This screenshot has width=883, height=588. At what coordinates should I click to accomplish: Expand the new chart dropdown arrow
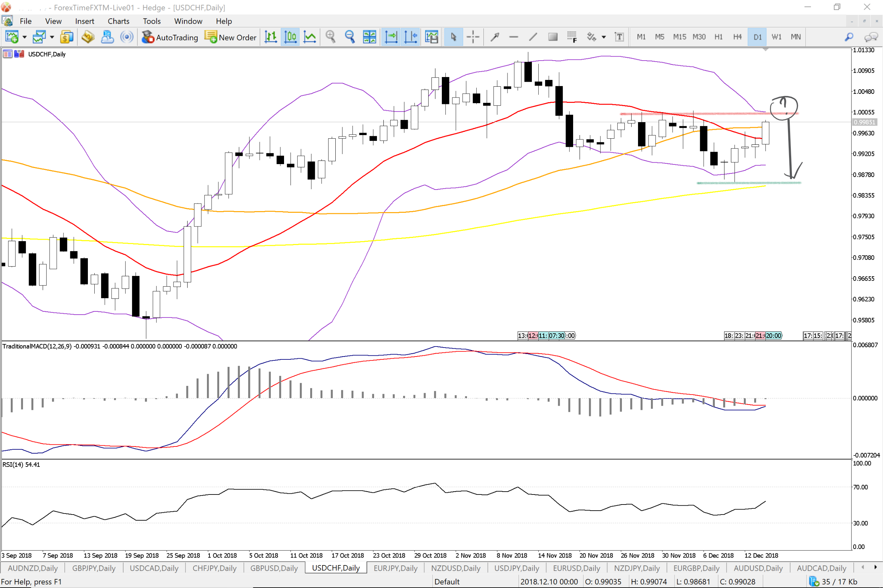coord(25,37)
